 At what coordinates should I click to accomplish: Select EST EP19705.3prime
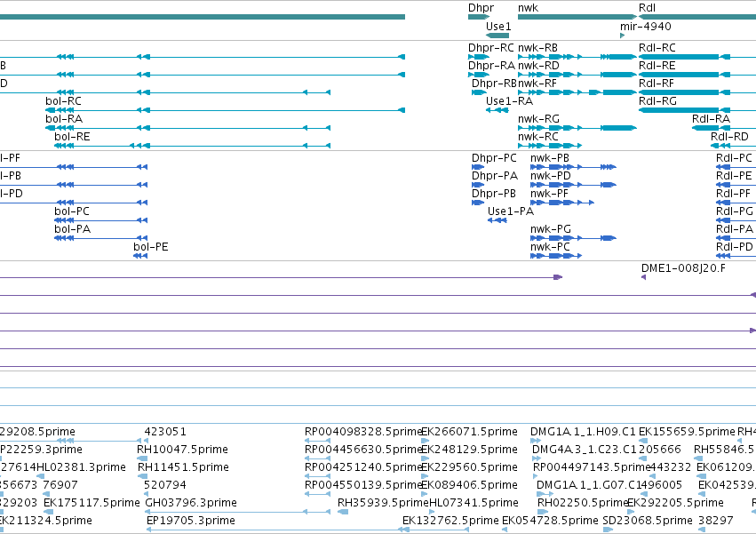tap(190, 521)
